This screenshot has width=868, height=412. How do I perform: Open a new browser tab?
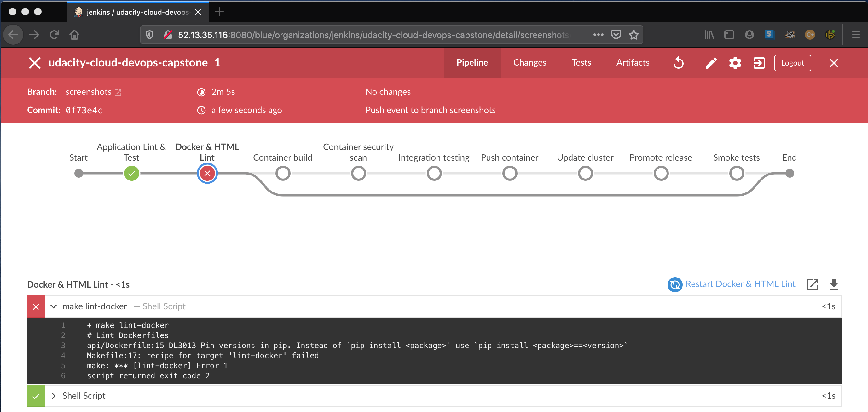[219, 12]
